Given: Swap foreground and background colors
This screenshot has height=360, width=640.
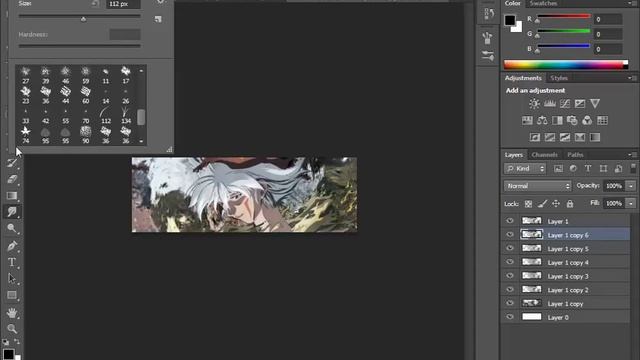Looking at the screenshot, I should [17, 341].
